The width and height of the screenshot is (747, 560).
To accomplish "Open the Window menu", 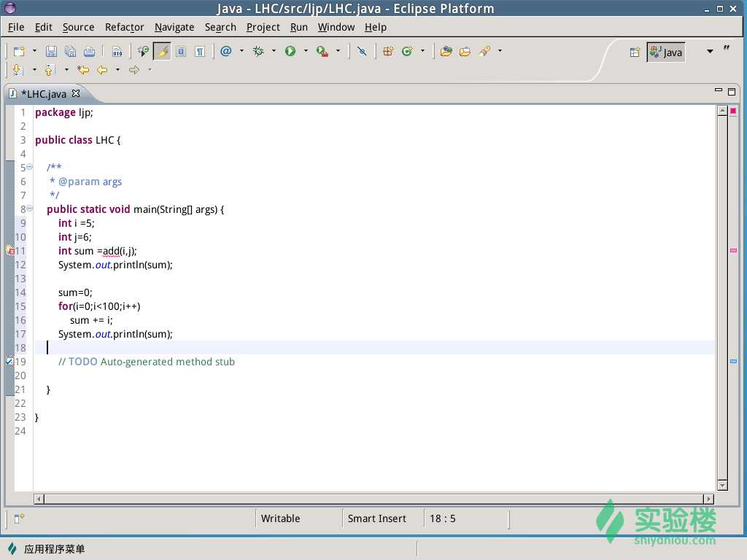I will pos(336,27).
